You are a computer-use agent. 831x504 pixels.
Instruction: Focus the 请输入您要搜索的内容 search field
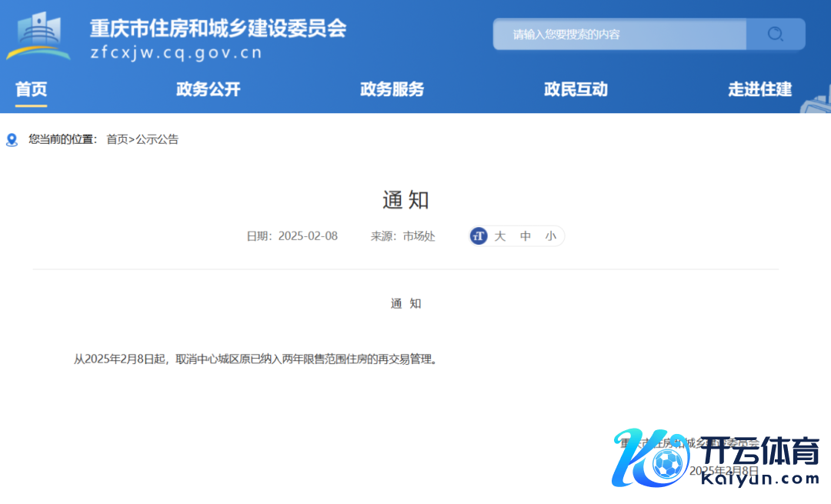pos(619,35)
